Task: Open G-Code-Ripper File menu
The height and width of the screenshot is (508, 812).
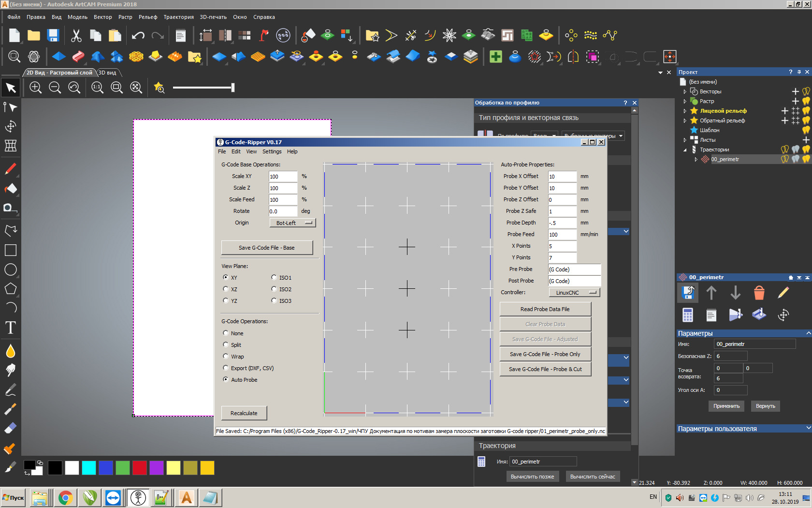Action: click(222, 151)
